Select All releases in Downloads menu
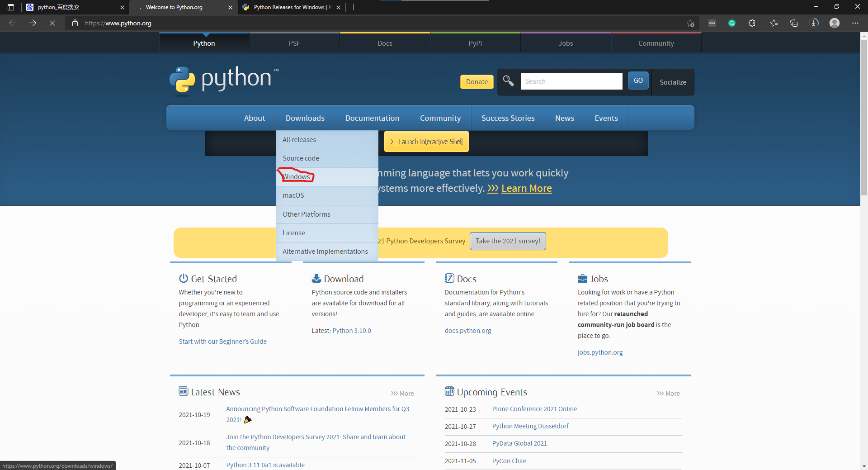 pyautogui.click(x=327, y=140)
